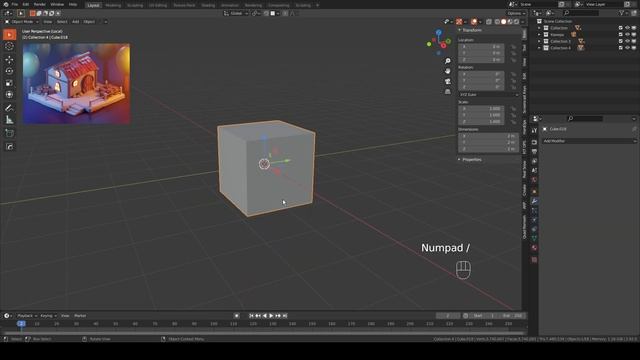
Task: Toggle Камера collection viewport eye
Action: pyautogui.click(x=627, y=35)
